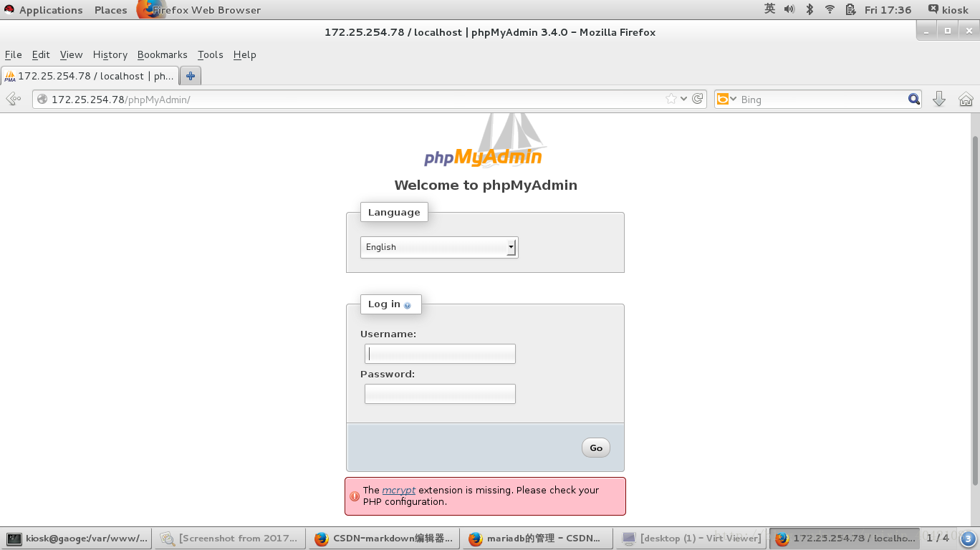Follow the mcrypt link in error message
Image resolution: width=980 pixels, height=550 pixels.
coord(398,491)
